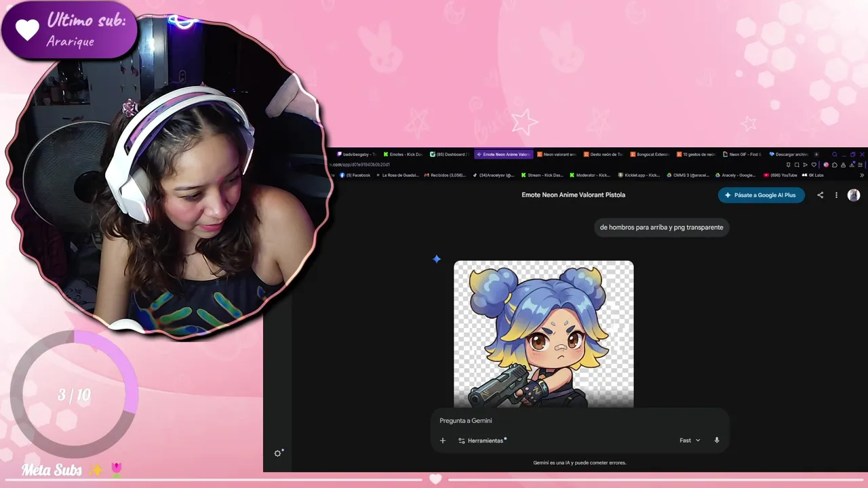The height and width of the screenshot is (488, 868).
Task: Expand the Fast model selector dropdown
Action: coord(690,441)
